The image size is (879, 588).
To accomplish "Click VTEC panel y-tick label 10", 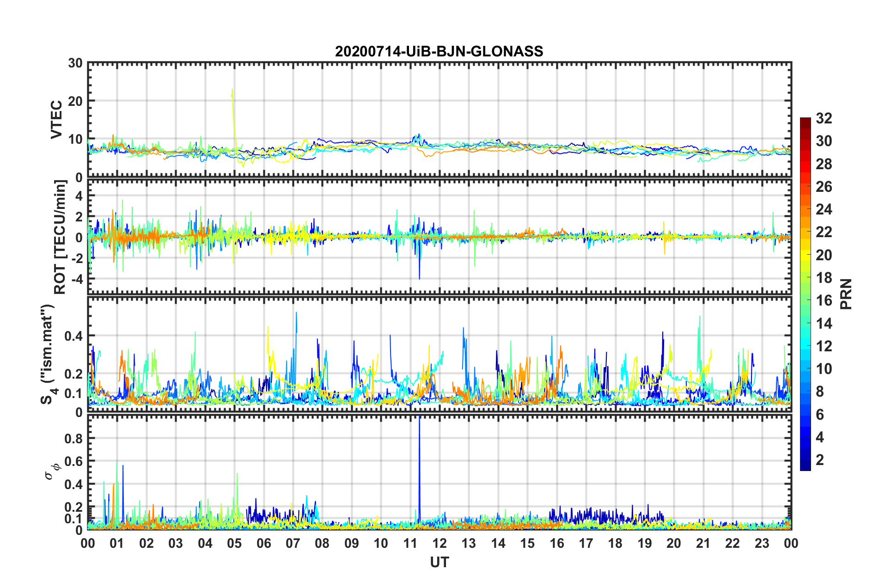I will tap(75, 139).
